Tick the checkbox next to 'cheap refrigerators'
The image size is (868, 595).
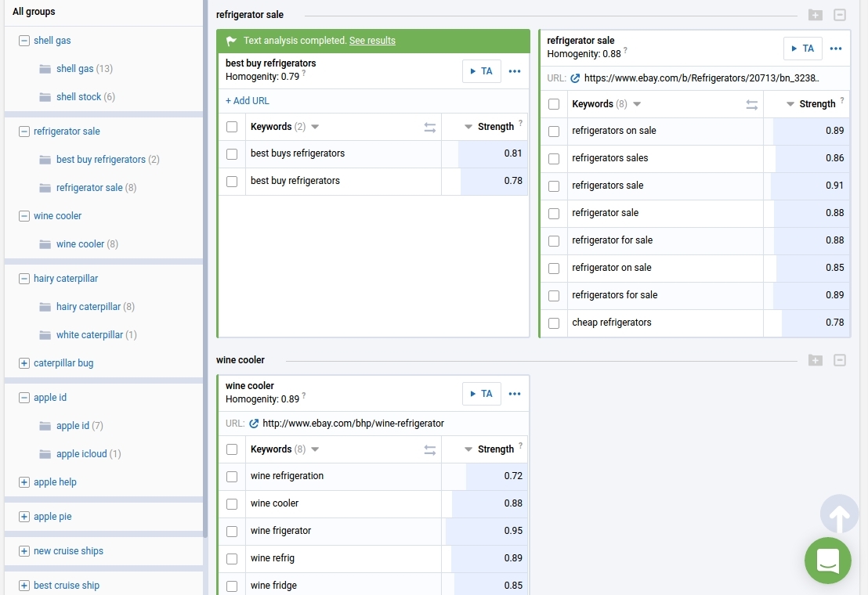(554, 323)
